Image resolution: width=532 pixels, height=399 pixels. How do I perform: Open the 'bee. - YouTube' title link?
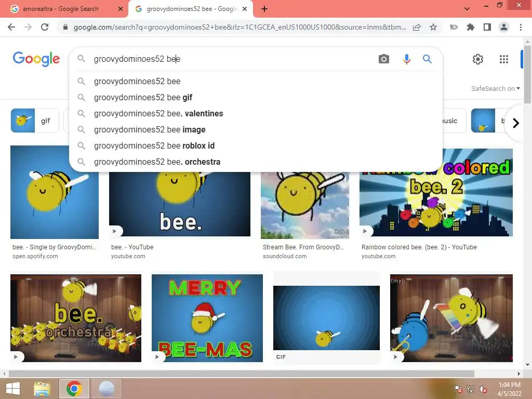[x=132, y=247]
